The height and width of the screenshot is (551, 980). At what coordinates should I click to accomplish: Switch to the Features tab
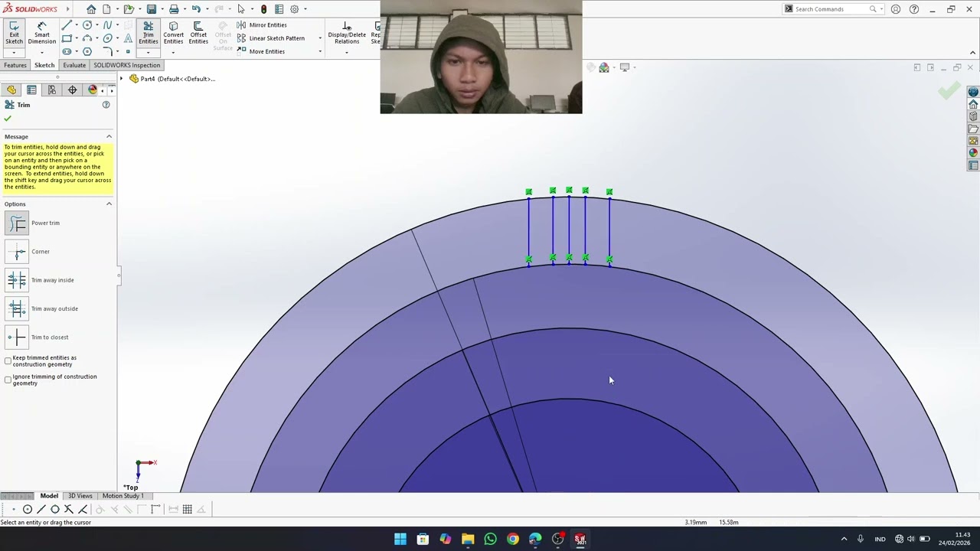(x=15, y=65)
